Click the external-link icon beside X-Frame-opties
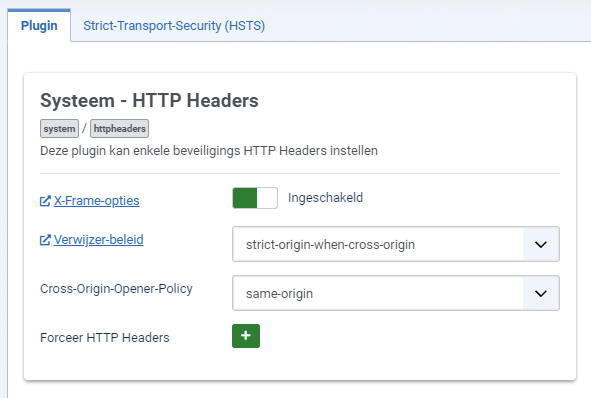Viewport: 591px width, 398px height. tap(45, 201)
